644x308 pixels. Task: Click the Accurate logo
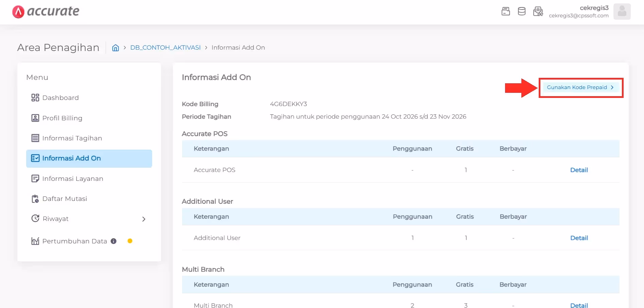pyautogui.click(x=46, y=12)
